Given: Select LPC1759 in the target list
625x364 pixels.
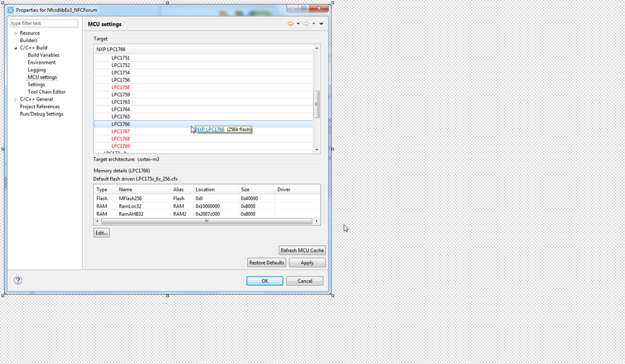Looking at the screenshot, I should click(x=203, y=94).
